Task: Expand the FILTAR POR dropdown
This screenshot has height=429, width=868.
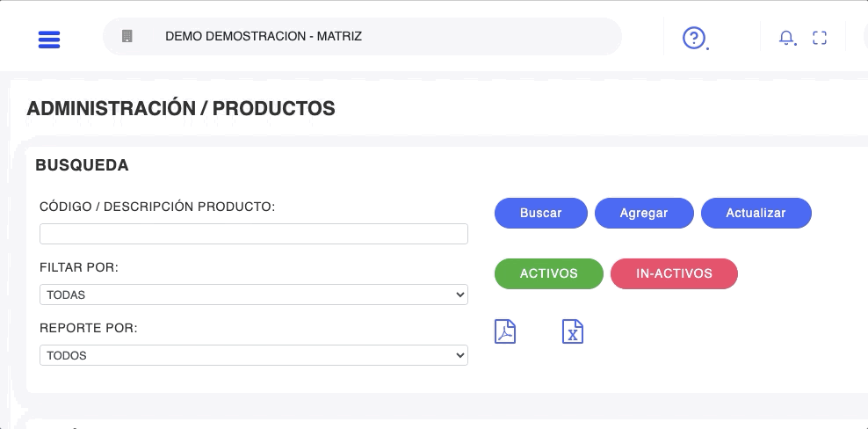Action: point(253,295)
